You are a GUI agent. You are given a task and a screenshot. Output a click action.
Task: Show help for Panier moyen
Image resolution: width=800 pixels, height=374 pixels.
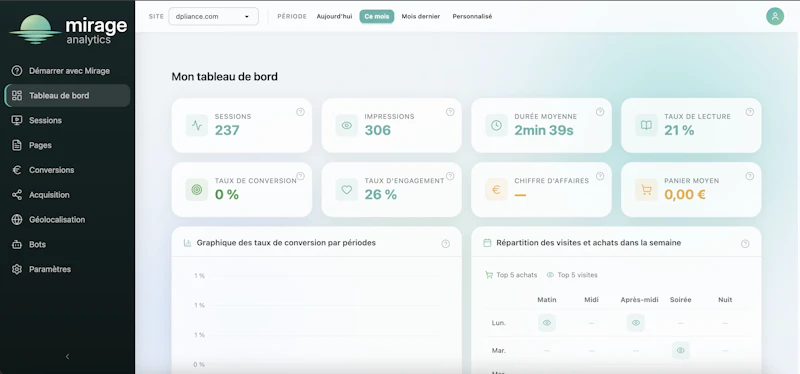[x=749, y=176]
